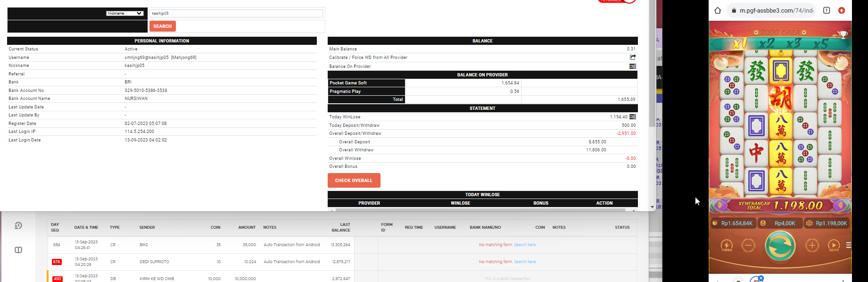Viewport: 868px width, 282px height.
Task: Click the red 450 sequence badge
Action: (x=57, y=279)
